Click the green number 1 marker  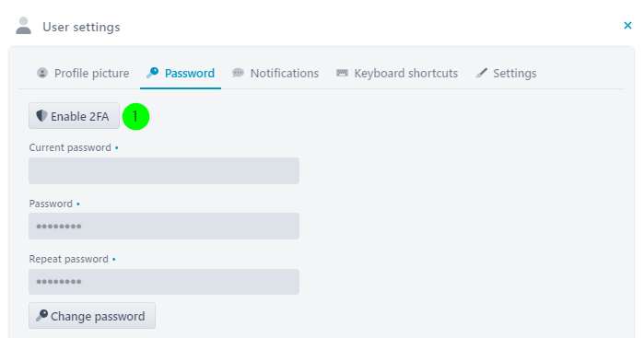coord(135,117)
